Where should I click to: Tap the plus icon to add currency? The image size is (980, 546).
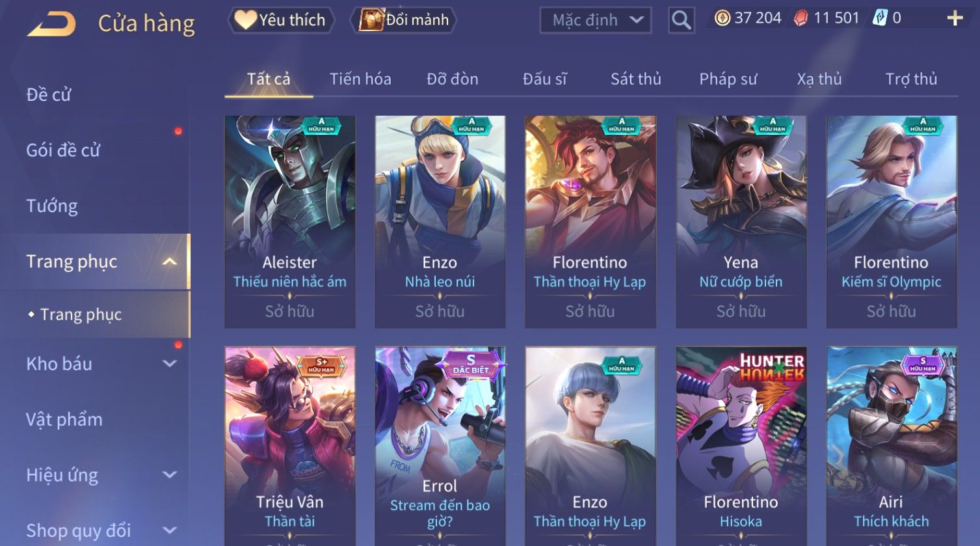955,18
